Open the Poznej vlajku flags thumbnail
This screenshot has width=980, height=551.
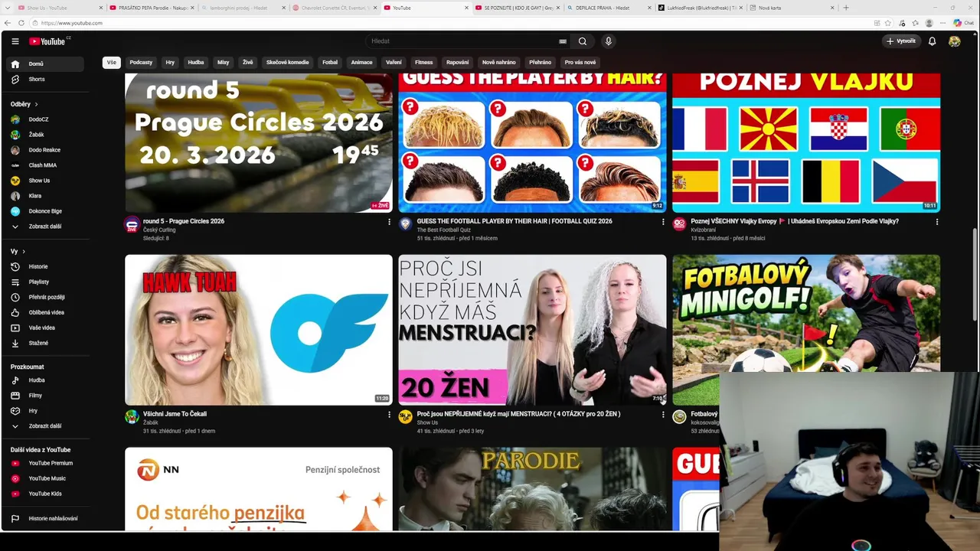[x=806, y=142]
